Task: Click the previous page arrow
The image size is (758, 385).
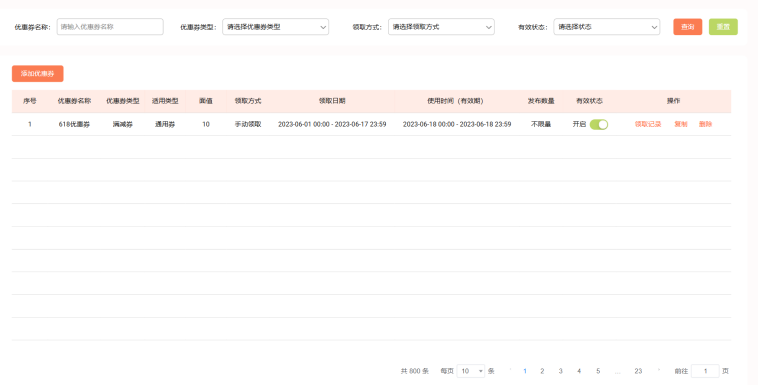Action: pos(510,370)
